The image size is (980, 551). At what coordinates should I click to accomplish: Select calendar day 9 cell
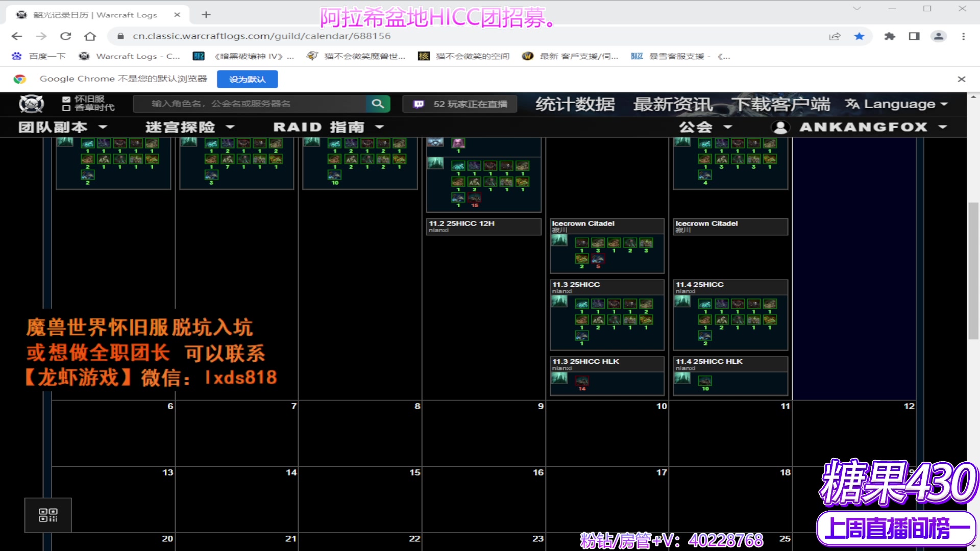484,433
